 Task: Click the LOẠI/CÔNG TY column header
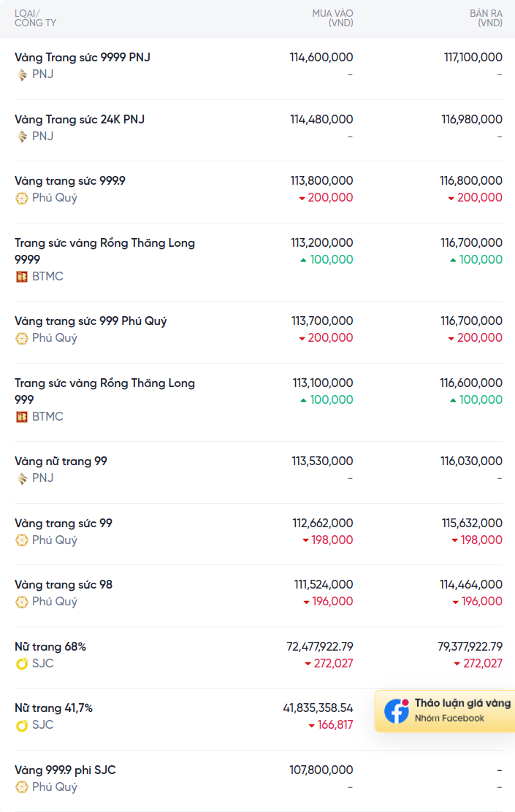pos(35,18)
